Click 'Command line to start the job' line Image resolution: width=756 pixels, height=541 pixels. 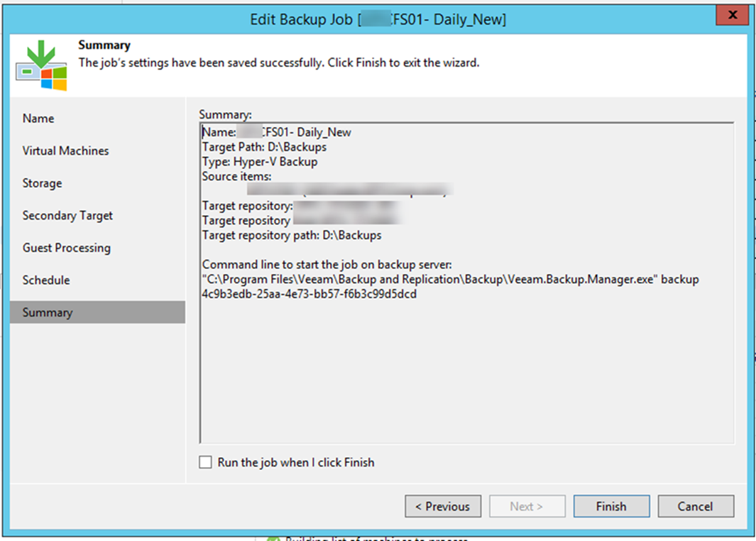click(x=327, y=265)
